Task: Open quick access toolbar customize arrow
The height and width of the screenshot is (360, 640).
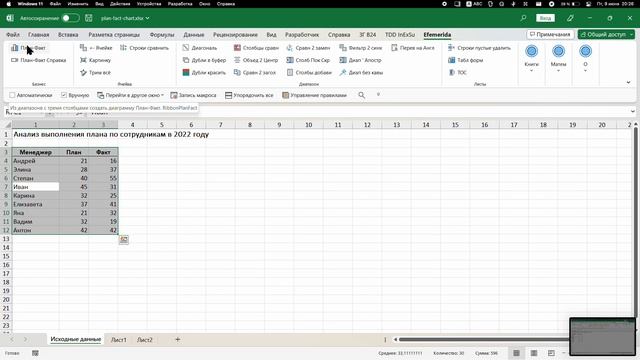Action: tap(378, 95)
